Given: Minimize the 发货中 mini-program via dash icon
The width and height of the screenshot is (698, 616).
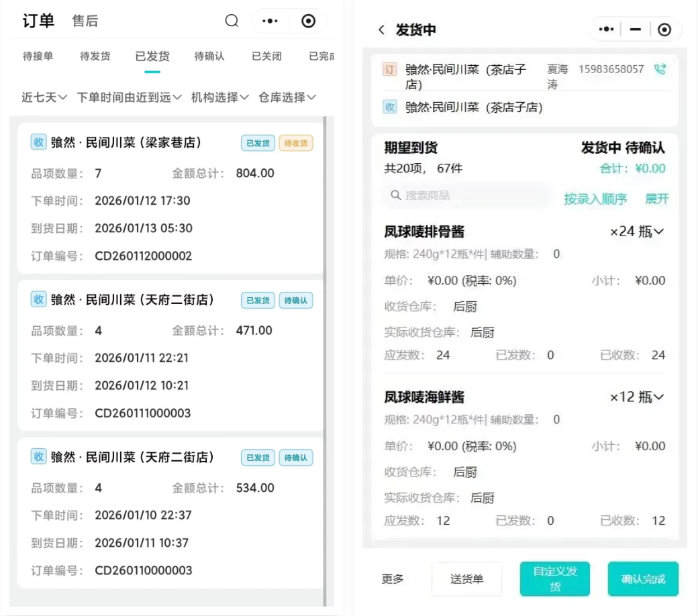Looking at the screenshot, I should pos(635,30).
